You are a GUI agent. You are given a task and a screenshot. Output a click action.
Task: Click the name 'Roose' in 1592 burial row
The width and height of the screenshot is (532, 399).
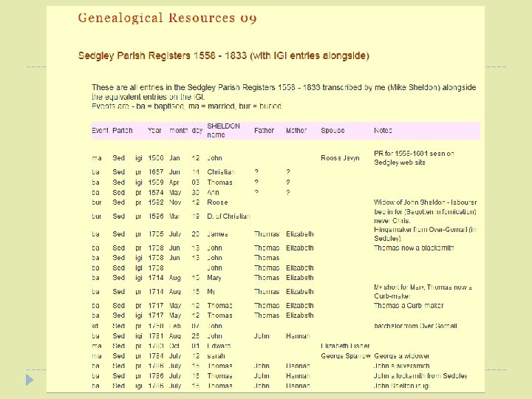click(217, 202)
